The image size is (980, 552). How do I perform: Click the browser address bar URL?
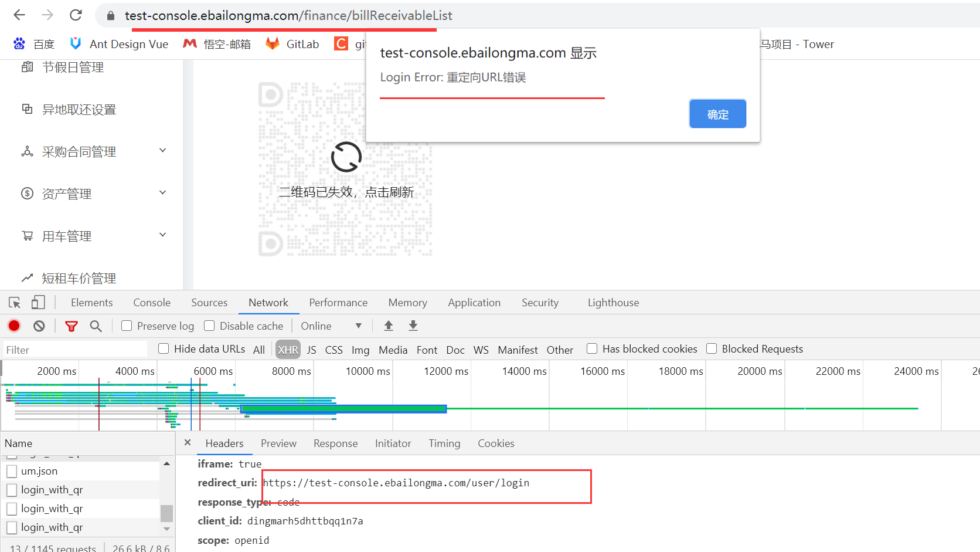(x=288, y=15)
